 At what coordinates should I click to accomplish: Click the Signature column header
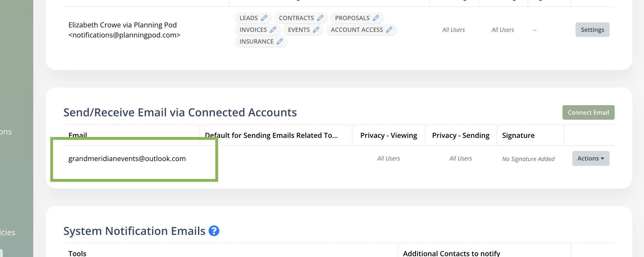(518, 135)
